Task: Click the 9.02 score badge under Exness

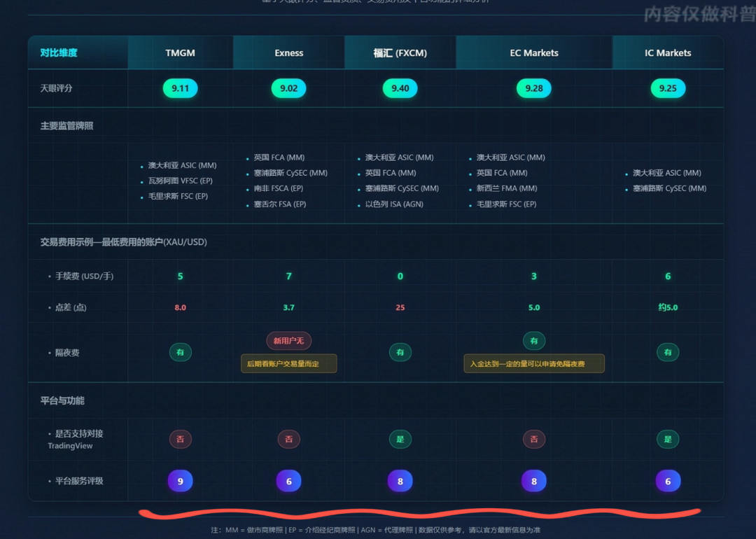Action: click(288, 89)
